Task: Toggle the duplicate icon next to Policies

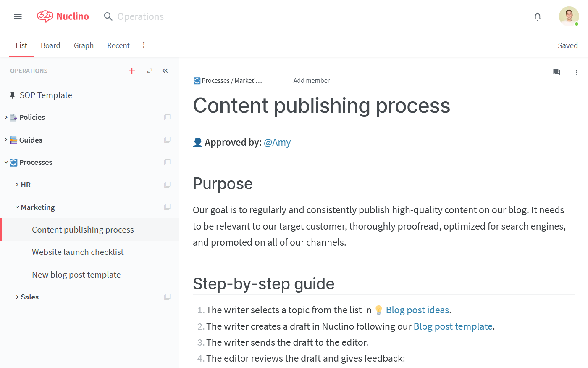Action: (x=167, y=117)
